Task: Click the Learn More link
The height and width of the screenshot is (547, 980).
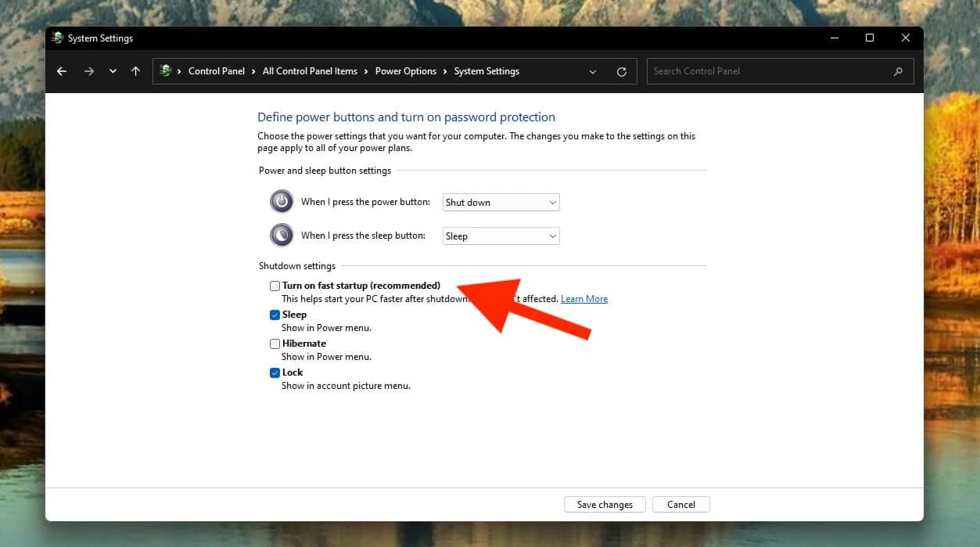Action: tap(583, 298)
